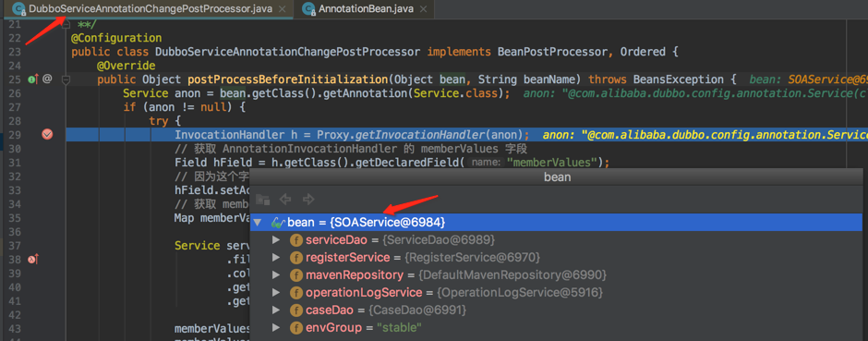Expand the registerService tree node
The image size is (868, 341).
click(276, 258)
